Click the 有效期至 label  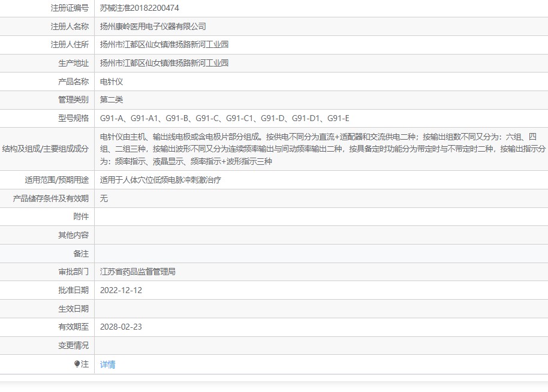point(73,327)
